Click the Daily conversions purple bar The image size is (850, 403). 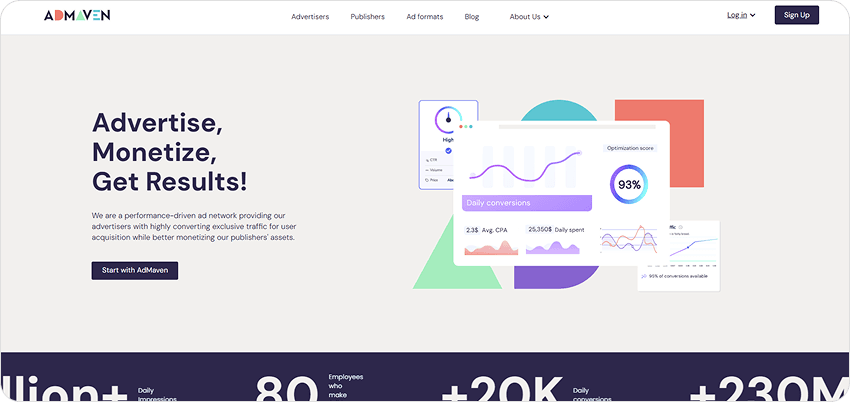coord(527,203)
